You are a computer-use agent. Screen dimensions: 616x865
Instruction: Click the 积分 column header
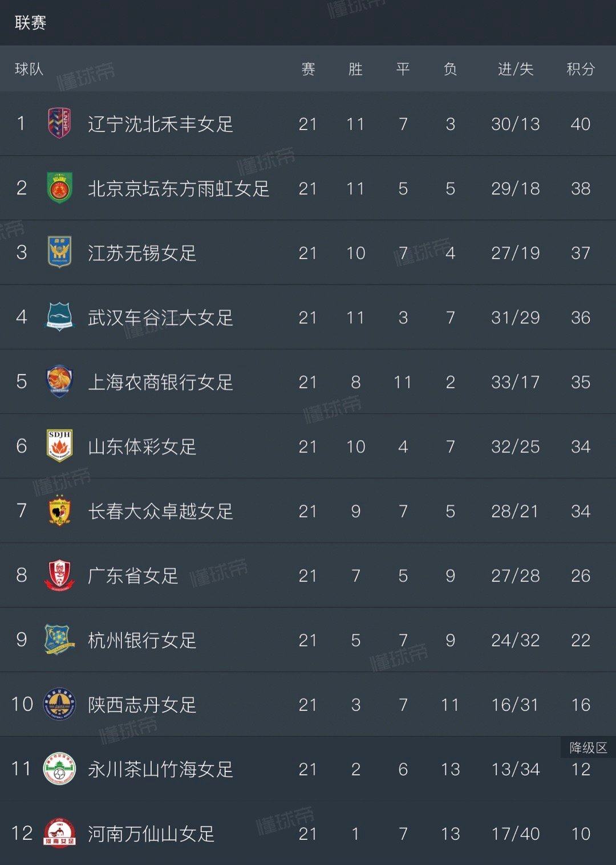point(581,69)
